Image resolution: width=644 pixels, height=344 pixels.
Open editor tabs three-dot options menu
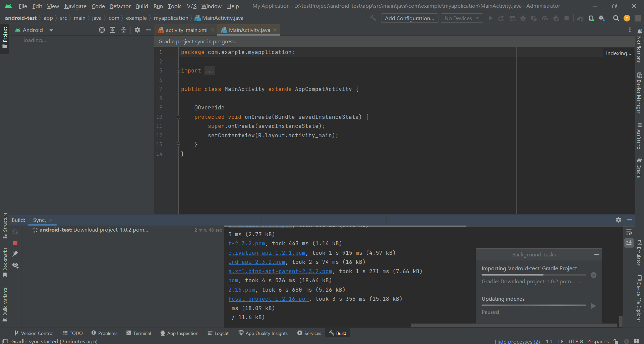(630, 30)
